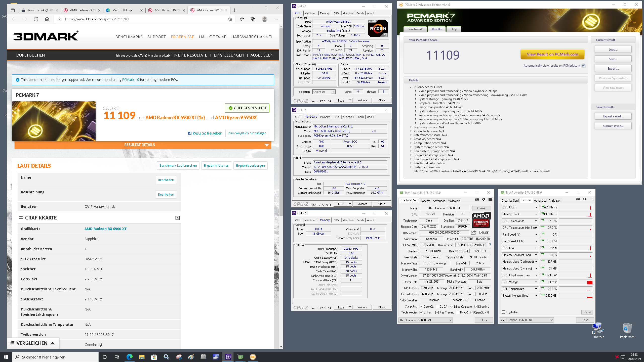The height and width of the screenshot is (362, 644).
Task: Open Task View on taskbar
Action: [116, 357]
